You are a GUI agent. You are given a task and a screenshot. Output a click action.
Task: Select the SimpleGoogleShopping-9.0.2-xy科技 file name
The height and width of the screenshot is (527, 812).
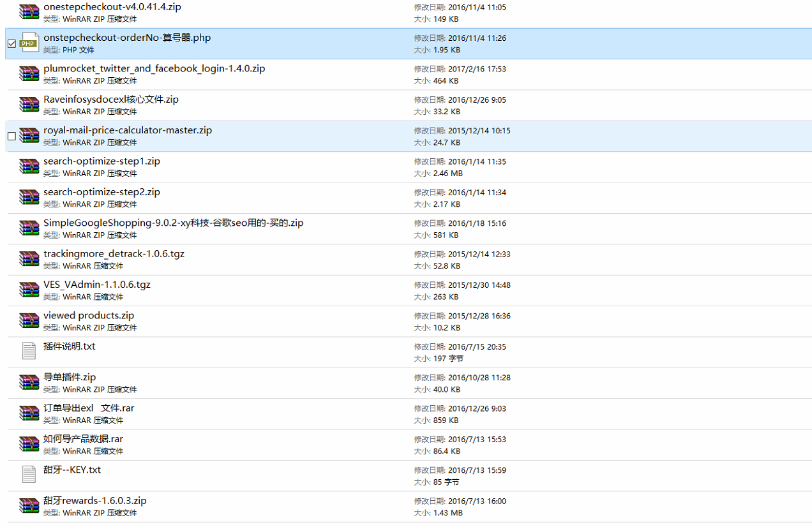coord(174,223)
